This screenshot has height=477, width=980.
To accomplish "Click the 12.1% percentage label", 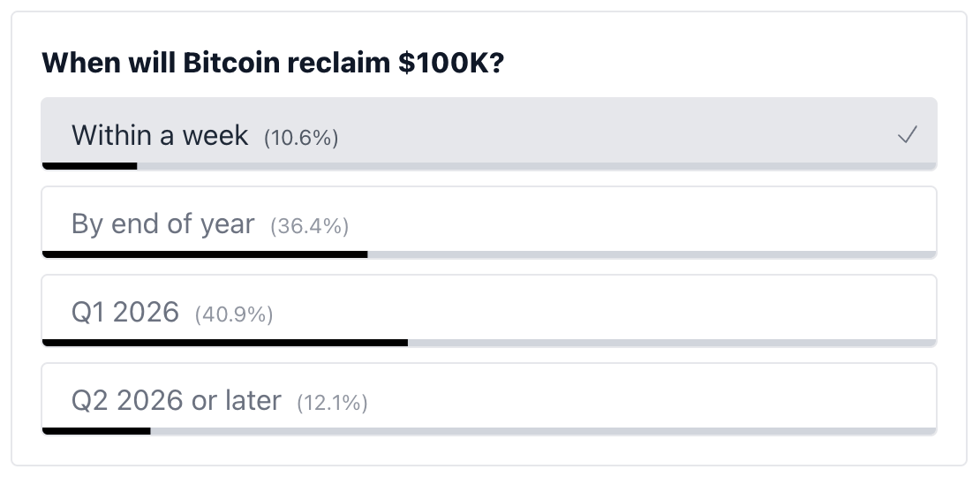I will [332, 403].
